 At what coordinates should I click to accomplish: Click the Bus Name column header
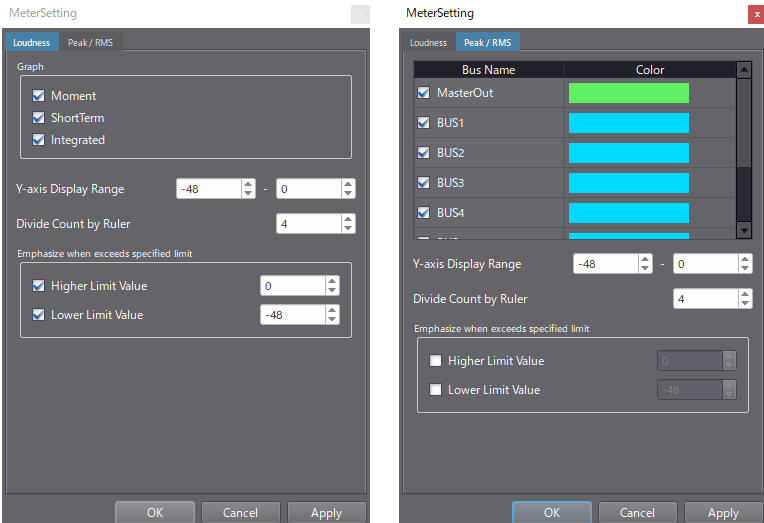(x=489, y=70)
